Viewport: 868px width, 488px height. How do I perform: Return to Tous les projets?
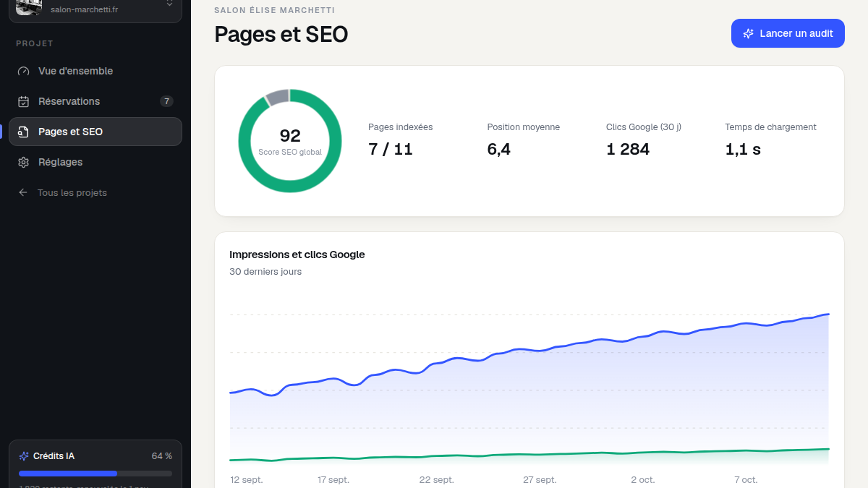pyautogui.click(x=95, y=193)
